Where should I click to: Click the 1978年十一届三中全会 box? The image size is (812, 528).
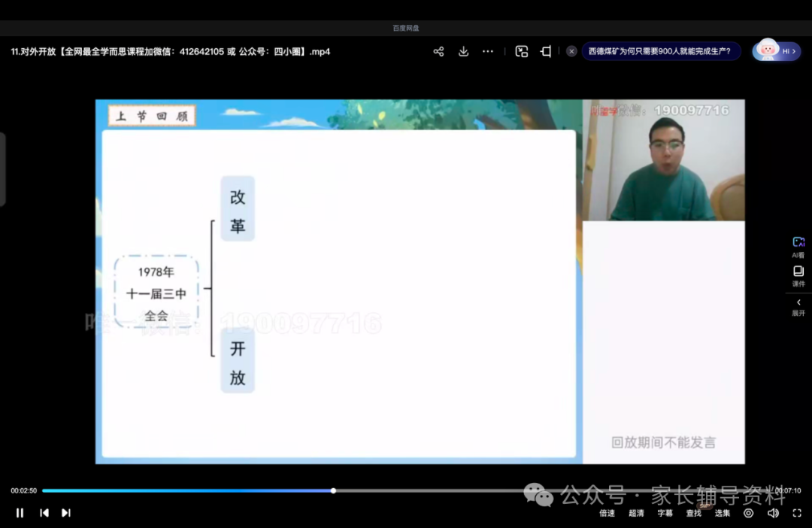pyautogui.click(x=156, y=293)
